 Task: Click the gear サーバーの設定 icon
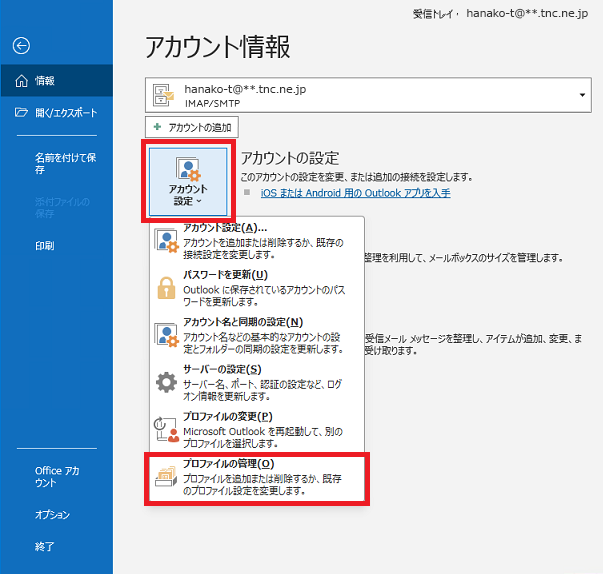click(165, 382)
